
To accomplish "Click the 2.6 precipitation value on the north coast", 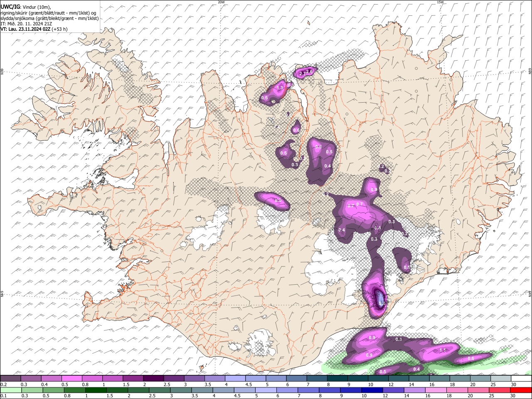I will tap(309, 72).
